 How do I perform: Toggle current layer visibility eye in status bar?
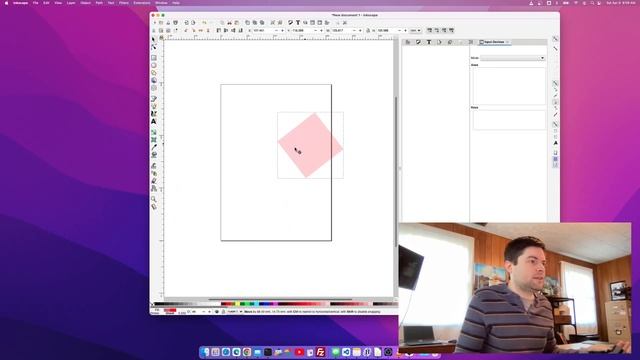(217, 312)
